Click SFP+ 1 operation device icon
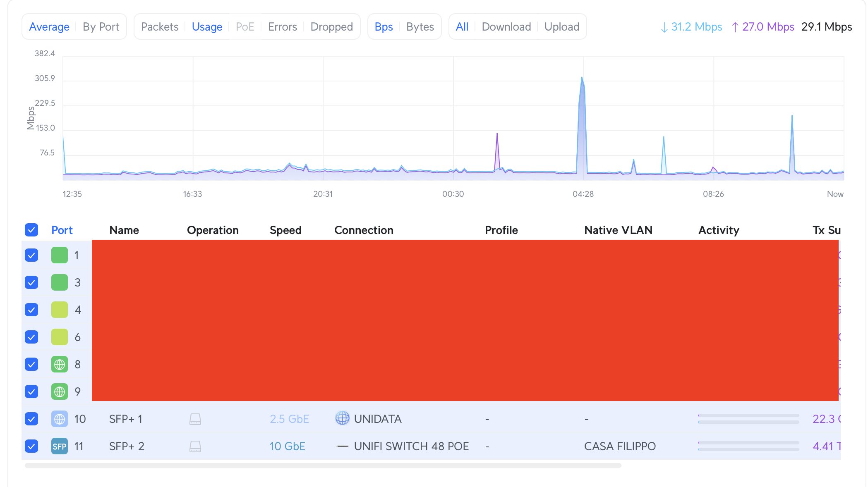Screen dimensions: 868x487 point(195,419)
